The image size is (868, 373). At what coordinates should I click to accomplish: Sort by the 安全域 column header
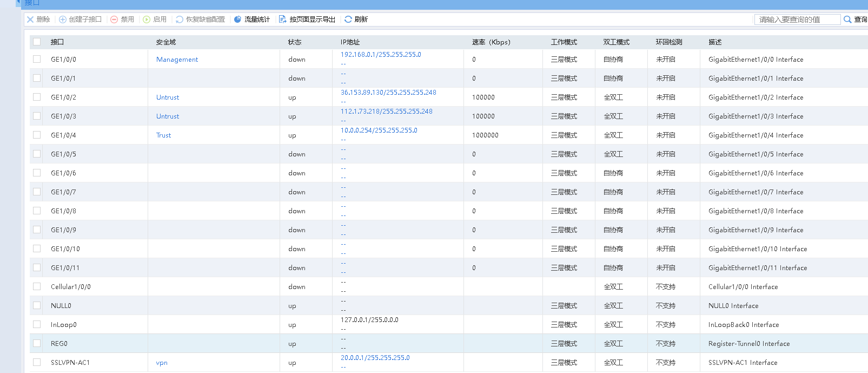166,42
